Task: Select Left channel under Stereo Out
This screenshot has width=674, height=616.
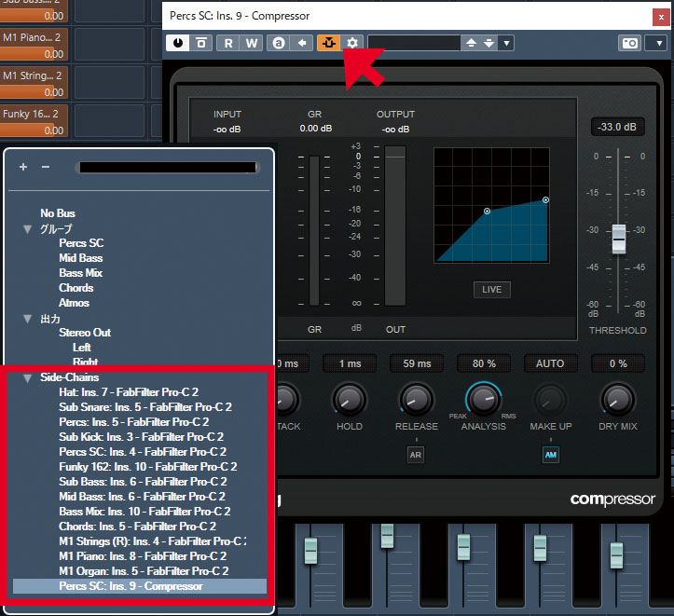Action: 82,348
